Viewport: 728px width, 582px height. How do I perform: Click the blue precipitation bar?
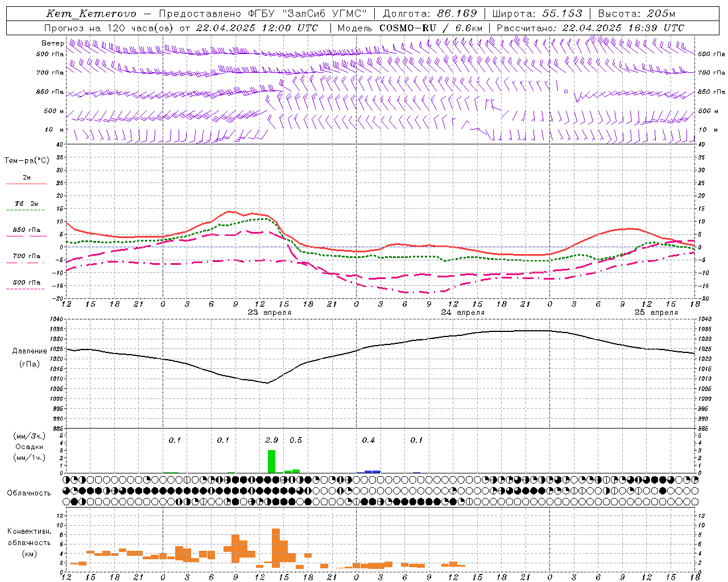coord(373,472)
